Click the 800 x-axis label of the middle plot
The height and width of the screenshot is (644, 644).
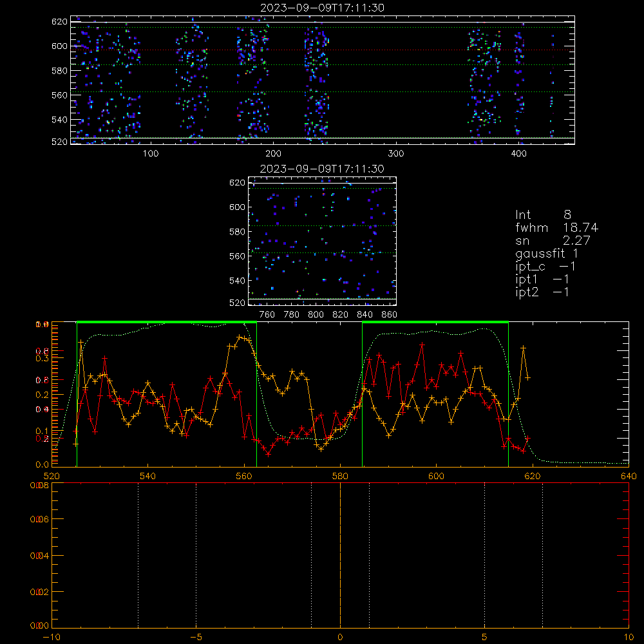[x=316, y=315]
